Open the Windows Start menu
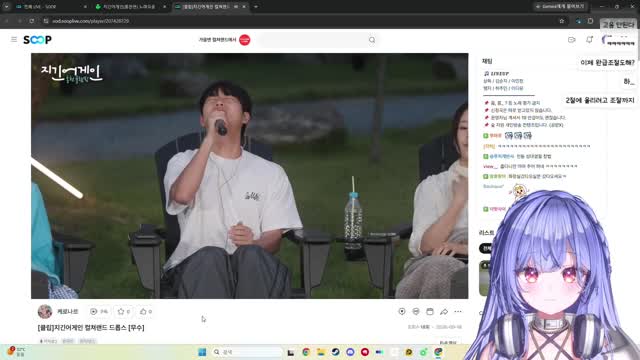640x360 pixels. [x=202, y=352]
